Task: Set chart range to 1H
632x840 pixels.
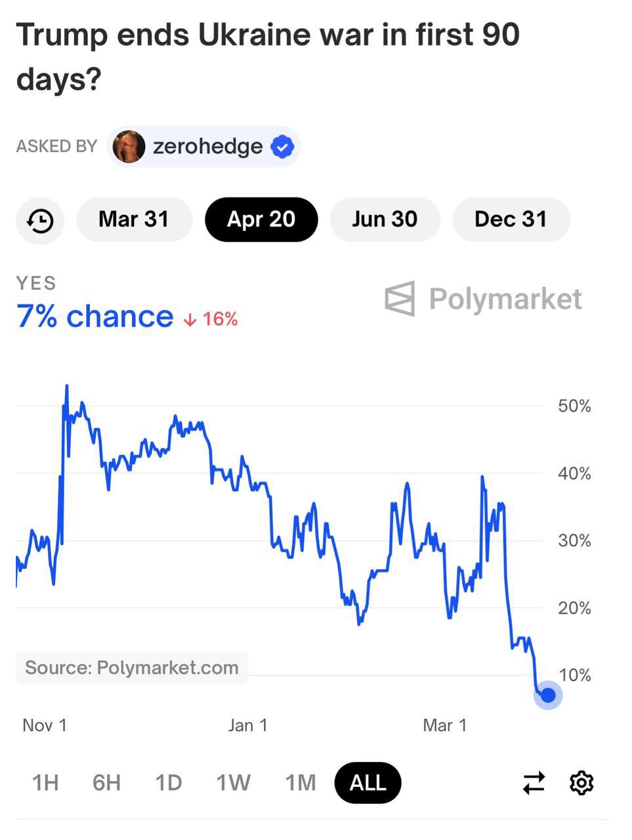Action: [x=45, y=783]
